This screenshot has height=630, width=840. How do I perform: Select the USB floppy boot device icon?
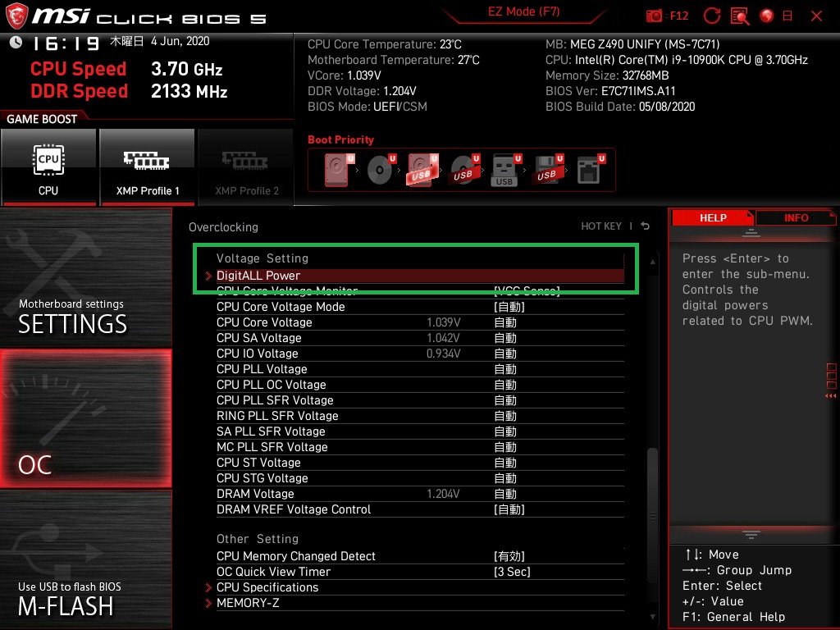coord(547,170)
